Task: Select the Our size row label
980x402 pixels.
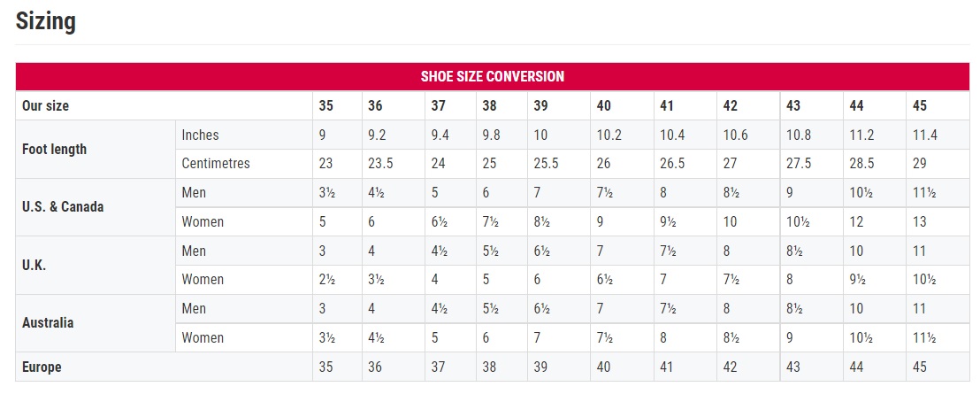Action: pos(46,106)
